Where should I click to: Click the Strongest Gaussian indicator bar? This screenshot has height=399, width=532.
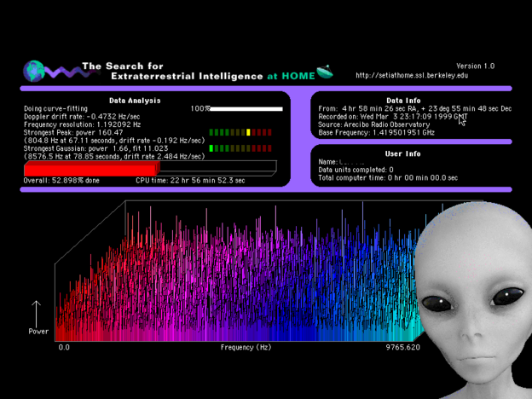pos(240,148)
